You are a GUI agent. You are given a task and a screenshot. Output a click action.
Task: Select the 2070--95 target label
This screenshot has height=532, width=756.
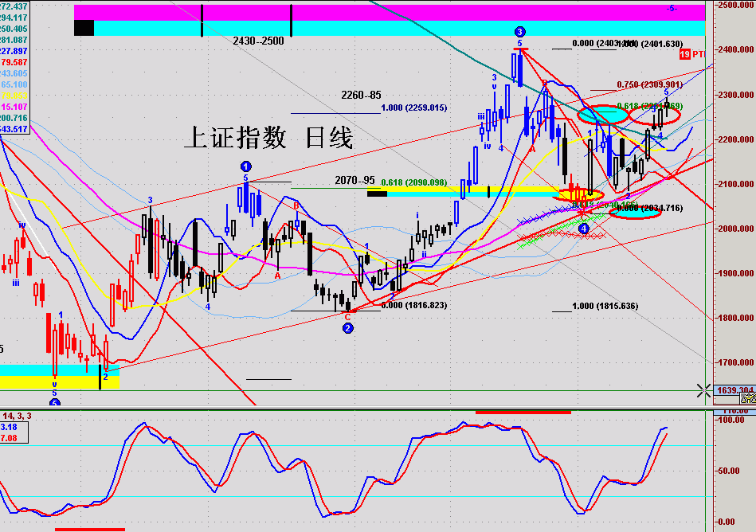coord(354,180)
